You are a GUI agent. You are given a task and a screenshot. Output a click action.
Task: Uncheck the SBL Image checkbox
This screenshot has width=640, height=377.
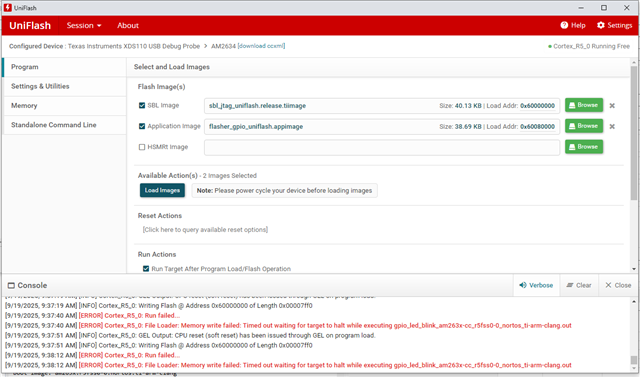point(142,106)
